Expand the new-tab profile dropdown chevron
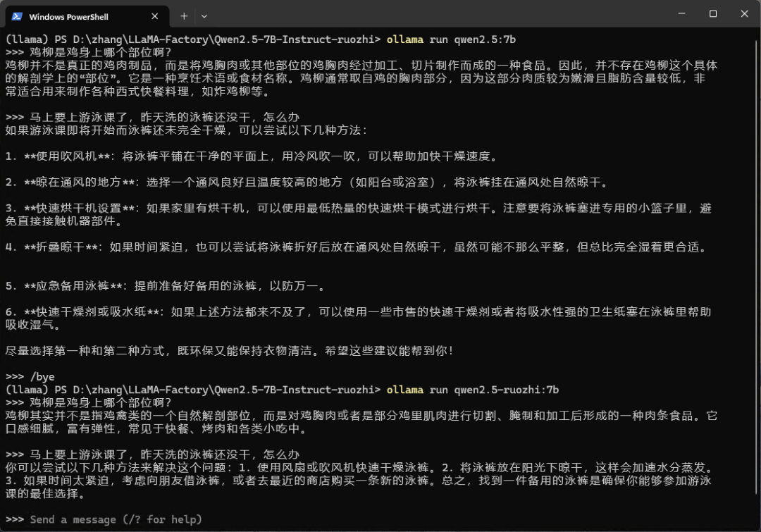Screen dimensions: 761x532 [204, 16]
